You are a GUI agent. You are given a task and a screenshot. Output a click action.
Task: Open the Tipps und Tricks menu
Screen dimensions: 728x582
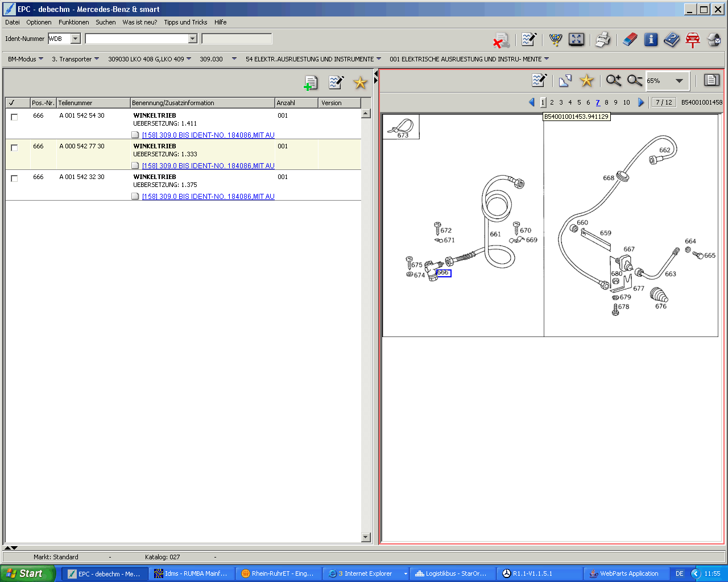click(x=185, y=22)
